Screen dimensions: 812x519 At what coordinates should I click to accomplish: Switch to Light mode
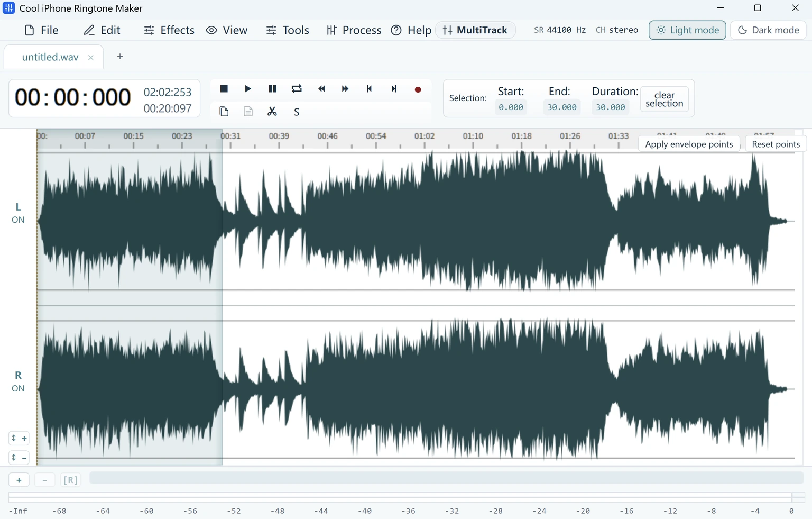[687, 30]
